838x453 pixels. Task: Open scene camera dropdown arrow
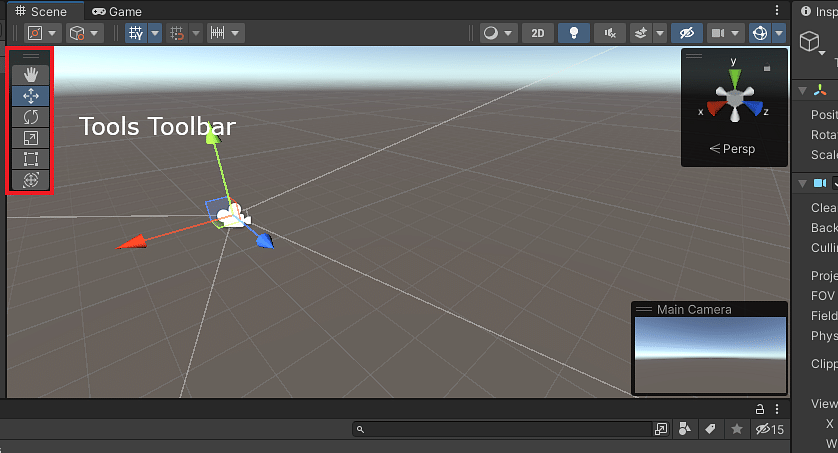pyautogui.click(x=735, y=33)
